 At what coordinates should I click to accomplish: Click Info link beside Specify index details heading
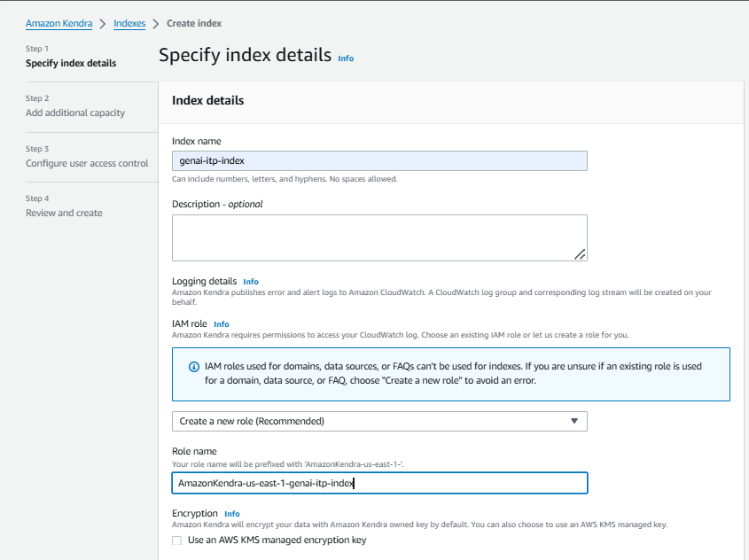tap(346, 58)
